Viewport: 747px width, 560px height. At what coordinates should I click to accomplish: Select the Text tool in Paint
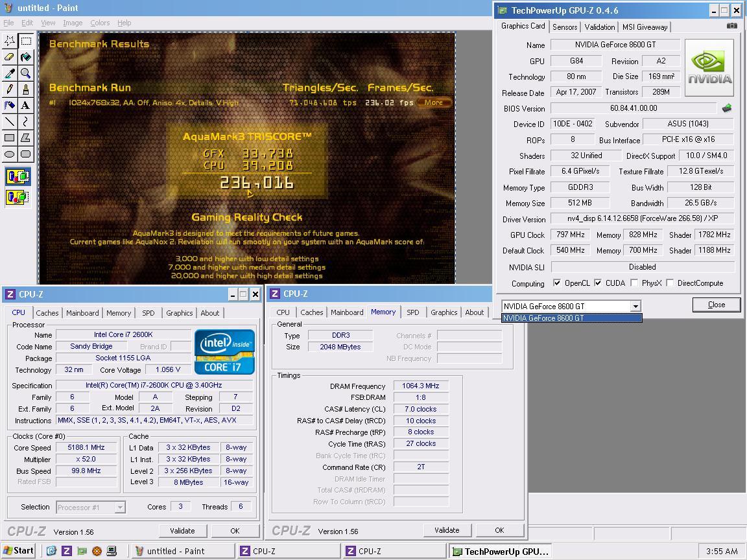26,106
